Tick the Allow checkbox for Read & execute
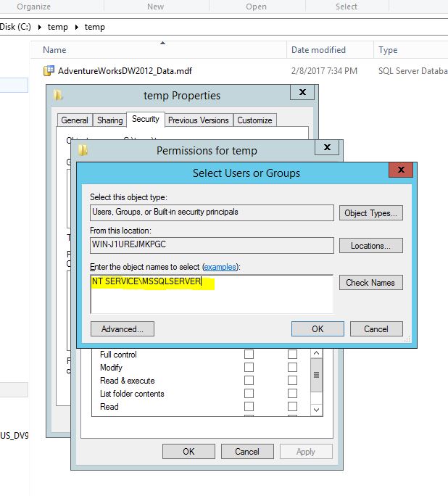This screenshot has width=448, height=496. [x=249, y=381]
